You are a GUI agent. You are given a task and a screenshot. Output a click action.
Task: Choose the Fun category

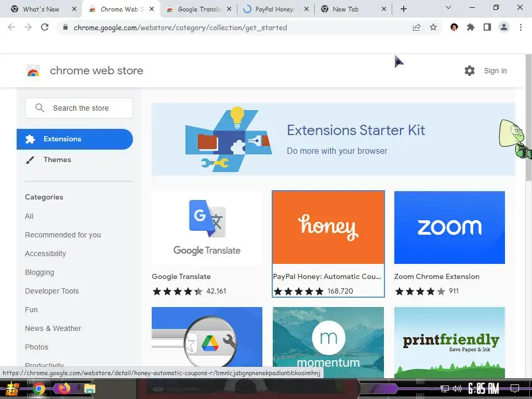[x=31, y=310]
